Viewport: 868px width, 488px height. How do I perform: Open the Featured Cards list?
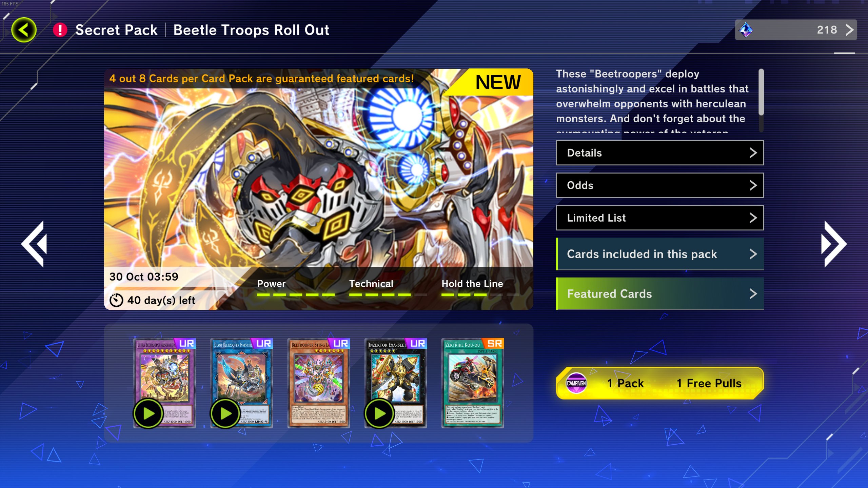point(660,294)
